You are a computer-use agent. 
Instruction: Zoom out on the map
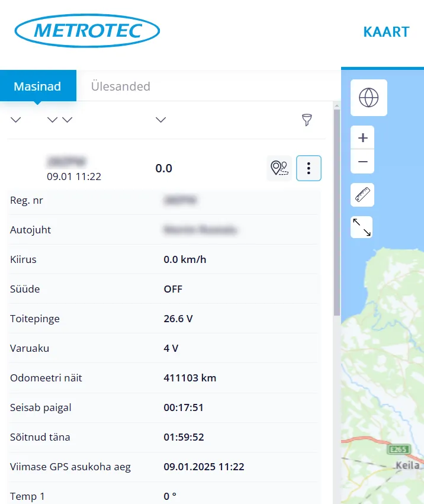[363, 161]
